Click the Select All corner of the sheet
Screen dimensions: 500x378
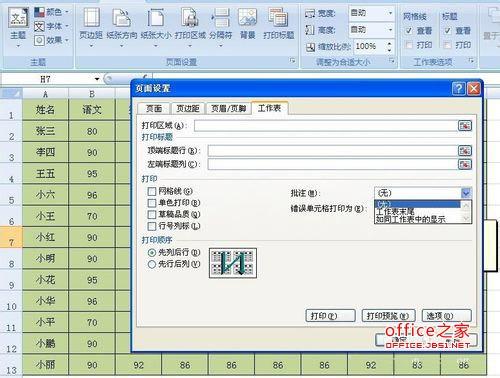coord(11,94)
